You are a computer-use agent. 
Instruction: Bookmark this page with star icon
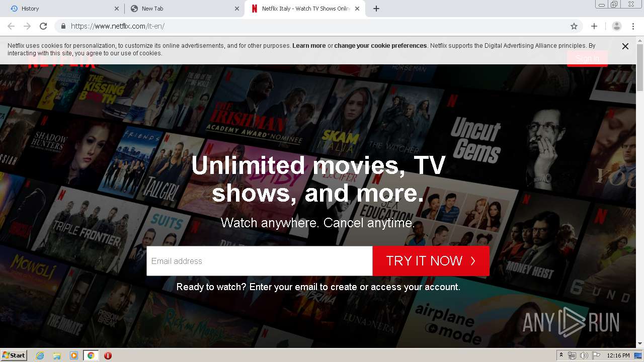pyautogui.click(x=574, y=26)
